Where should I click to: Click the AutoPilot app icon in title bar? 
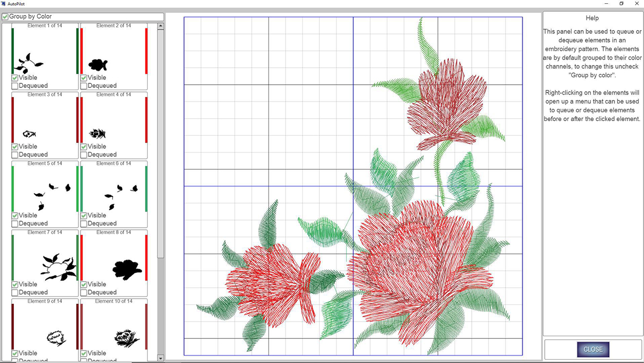(4, 3)
